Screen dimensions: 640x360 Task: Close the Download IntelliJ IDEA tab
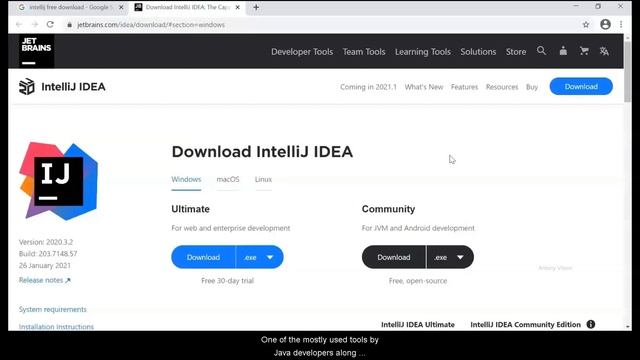(x=238, y=7)
